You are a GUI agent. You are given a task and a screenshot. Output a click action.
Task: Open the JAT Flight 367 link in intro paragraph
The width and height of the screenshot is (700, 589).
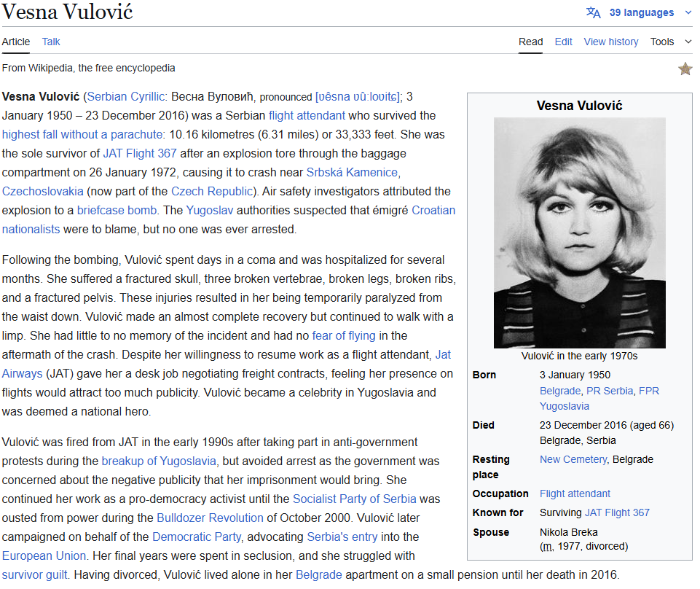(x=140, y=153)
